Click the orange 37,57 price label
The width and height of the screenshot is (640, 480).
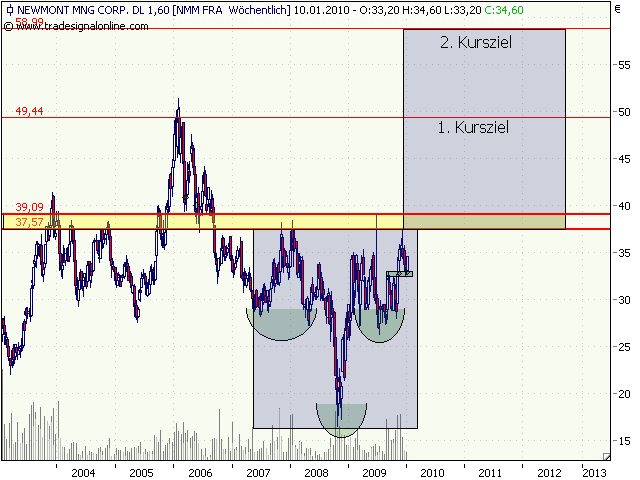pos(29,222)
